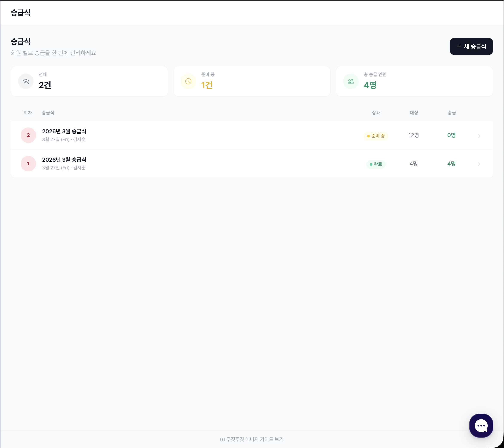Click the 대상 column header
Viewport: 504px width, 448px height.
click(414, 113)
